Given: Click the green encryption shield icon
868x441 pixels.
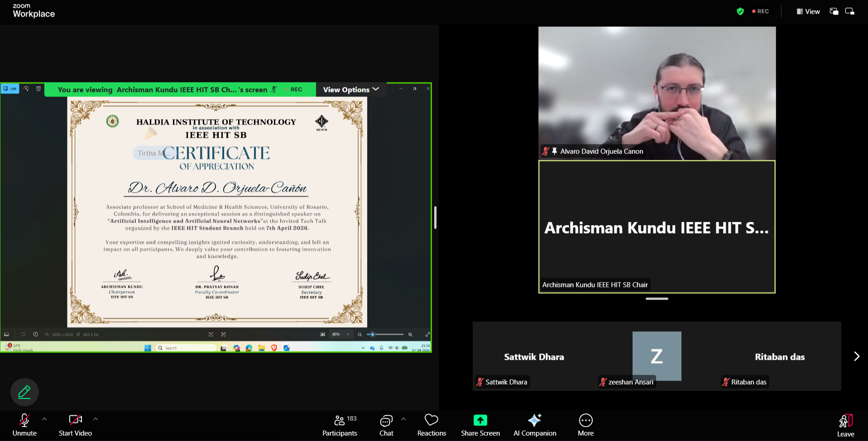Looking at the screenshot, I should [740, 11].
